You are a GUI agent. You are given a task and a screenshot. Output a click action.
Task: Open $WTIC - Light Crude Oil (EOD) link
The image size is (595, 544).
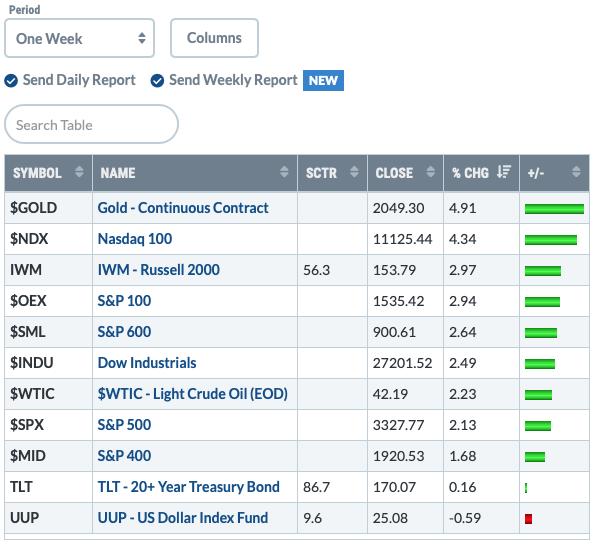point(192,394)
